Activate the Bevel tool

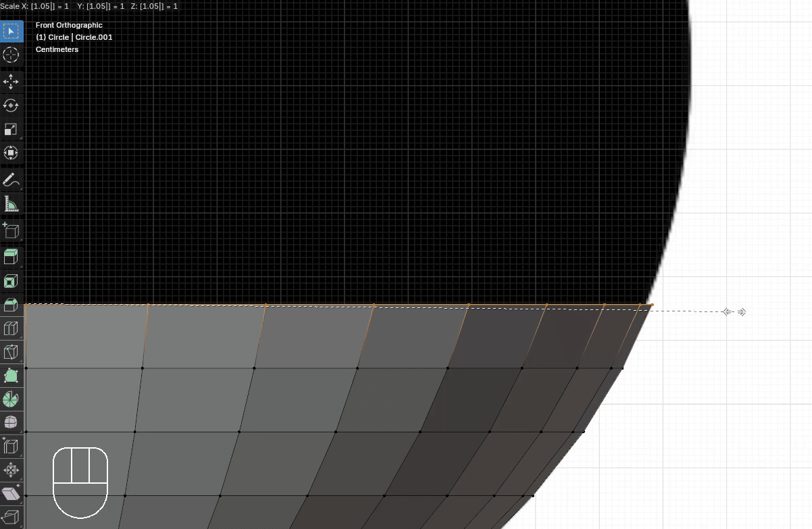pyautogui.click(x=11, y=305)
